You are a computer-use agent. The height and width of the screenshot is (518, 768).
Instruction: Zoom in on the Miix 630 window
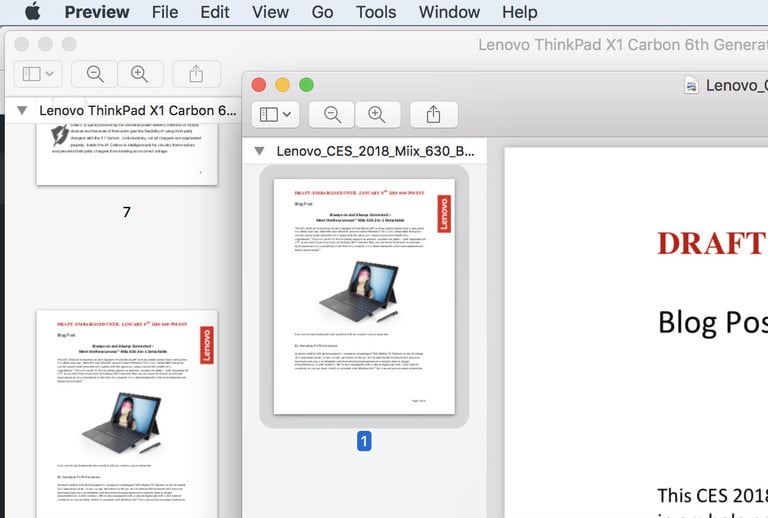tap(377, 115)
